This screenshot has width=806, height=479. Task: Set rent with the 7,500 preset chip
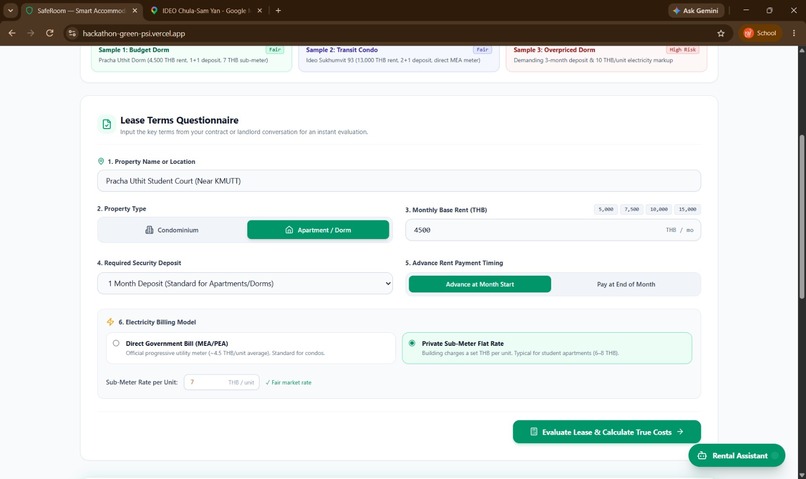tap(632, 209)
